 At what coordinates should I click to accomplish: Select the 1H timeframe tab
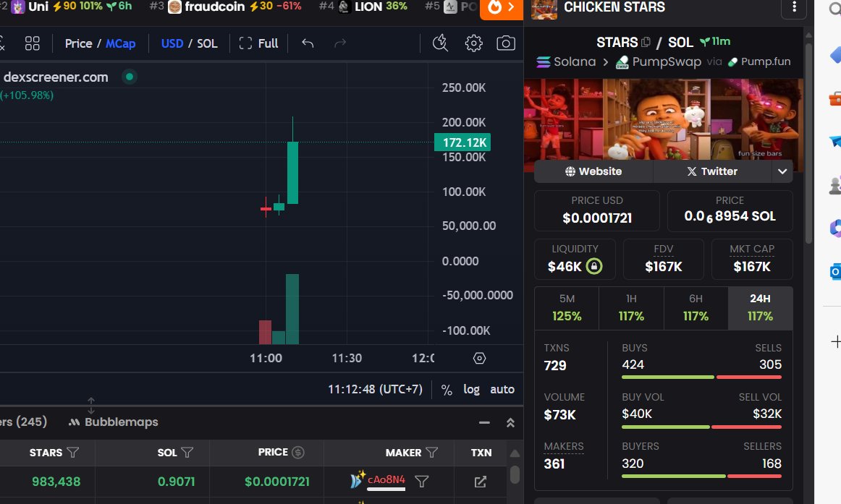[x=631, y=309]
